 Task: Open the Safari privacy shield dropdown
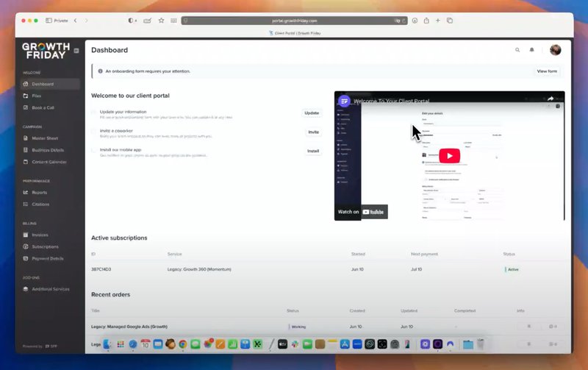pos(132,21)
